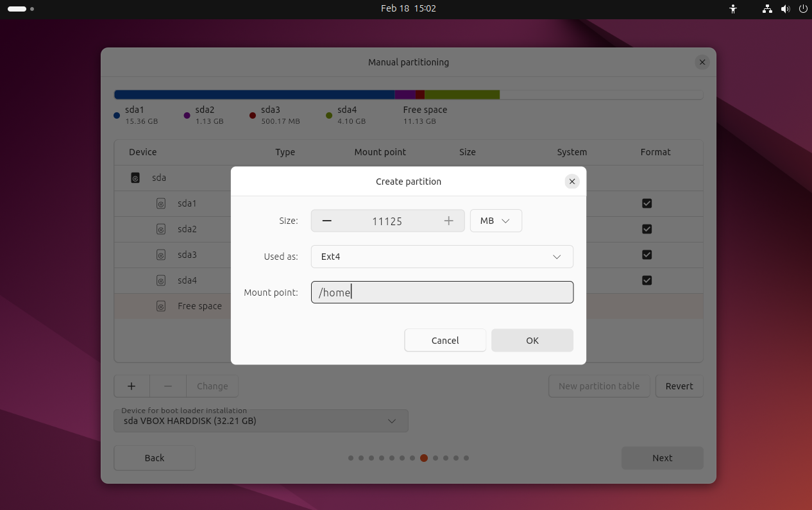Click the Free space row icon
Image resolution: width=812 pixels, height=510 pixels.
(161, 306)
